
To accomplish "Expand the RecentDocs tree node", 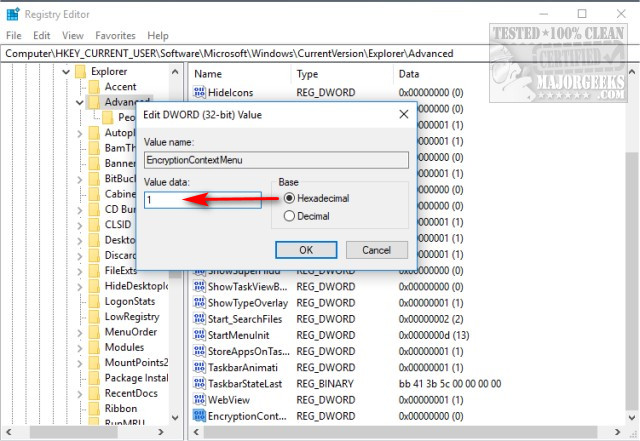I will click(80, 394).
